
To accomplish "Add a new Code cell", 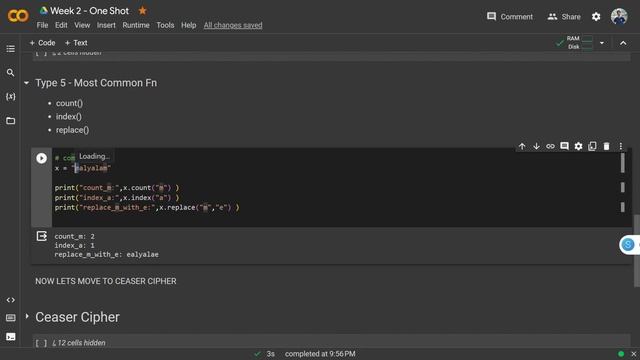I will [x=42, y=43].
